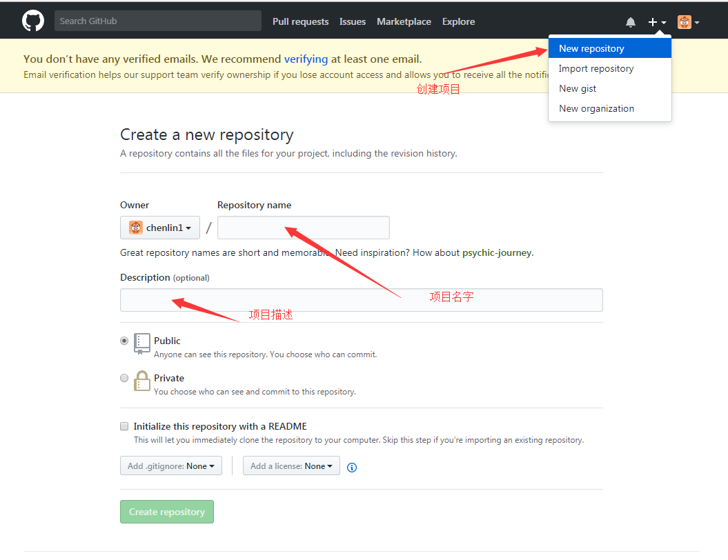728x560 pixels.
Task: Go to Pull requests in header
Action: (x=300, y=21)
